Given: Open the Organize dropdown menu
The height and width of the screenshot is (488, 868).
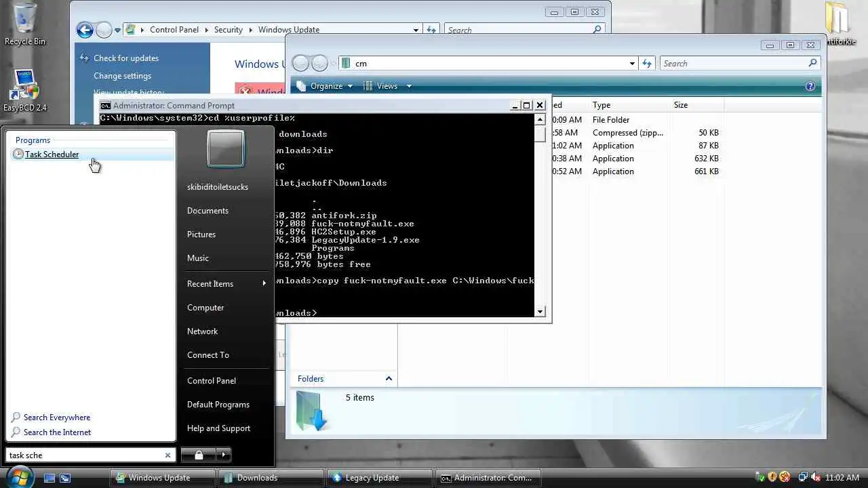Looking at the screenshot, I should [x=325, y=86].
